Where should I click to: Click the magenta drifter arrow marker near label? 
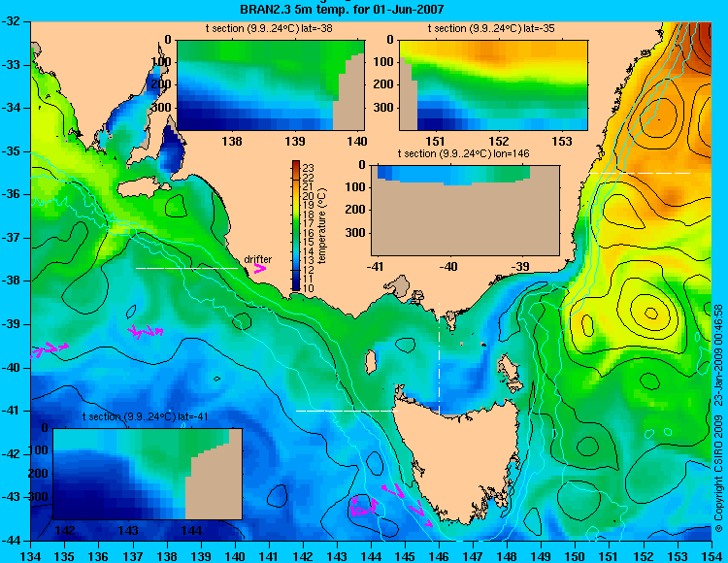[260, 268]
